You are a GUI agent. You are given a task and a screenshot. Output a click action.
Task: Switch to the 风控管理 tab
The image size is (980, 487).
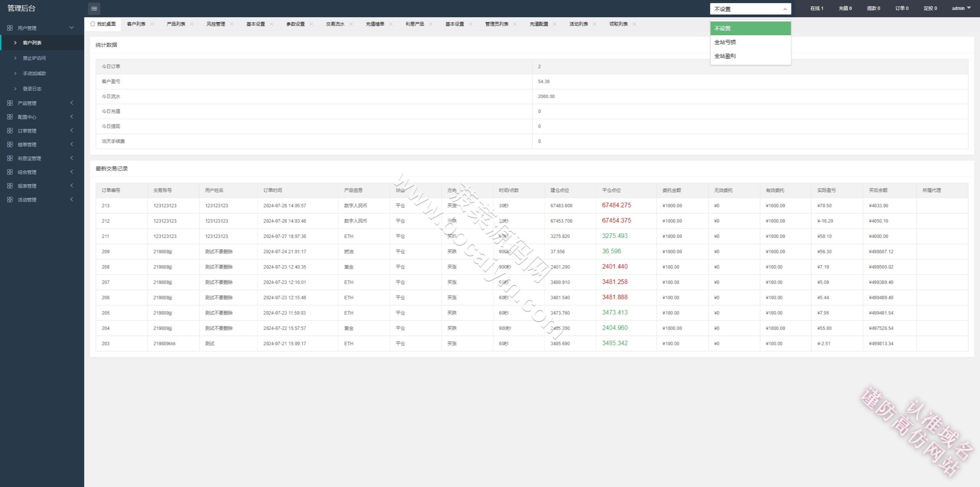216,24
